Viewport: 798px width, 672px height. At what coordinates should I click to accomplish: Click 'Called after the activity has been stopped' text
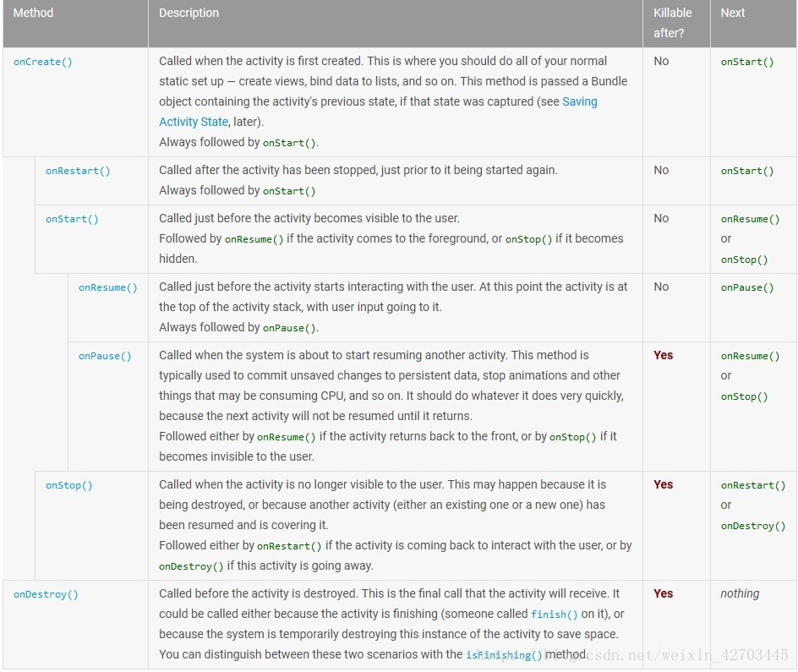[x=268, y=170]
